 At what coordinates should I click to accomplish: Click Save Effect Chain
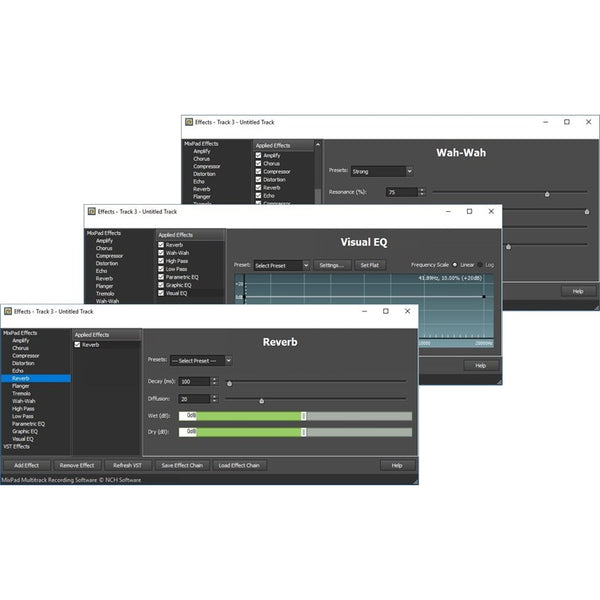pos(182,465)
